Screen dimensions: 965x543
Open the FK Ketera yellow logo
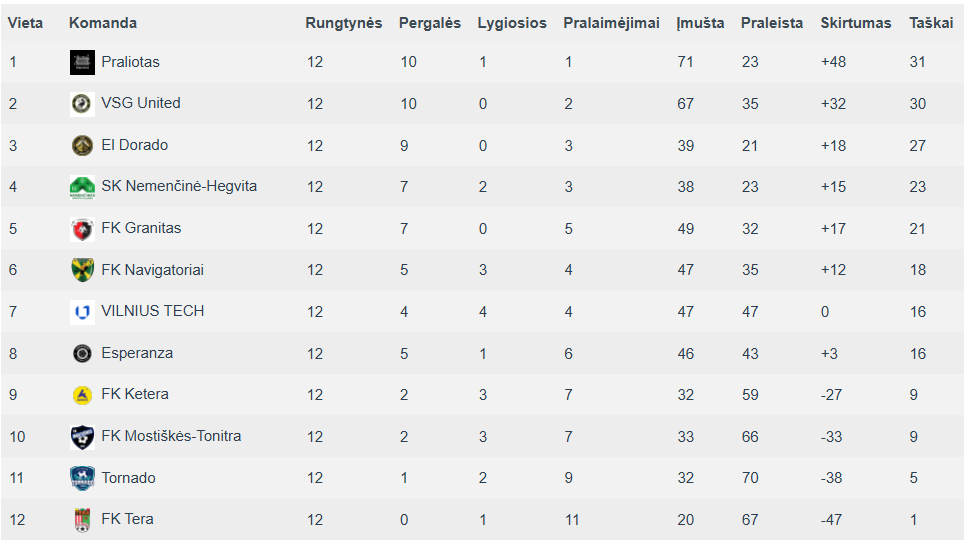coord(82,395)
